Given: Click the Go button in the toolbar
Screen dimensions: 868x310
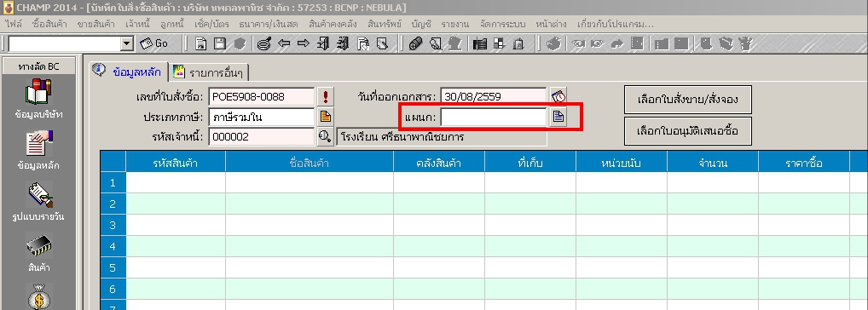Looking at the screenshot, I should click(x=153, y=43).
